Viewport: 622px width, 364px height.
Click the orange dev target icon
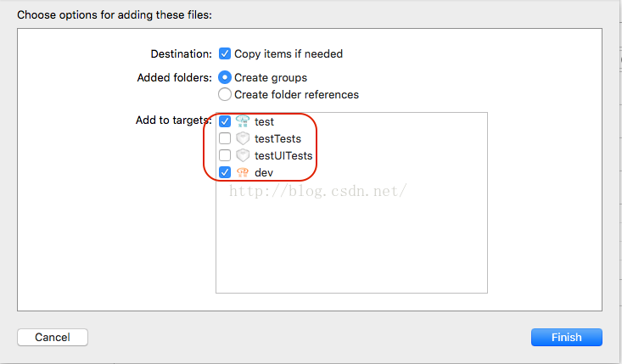click(x=242, y=172)
